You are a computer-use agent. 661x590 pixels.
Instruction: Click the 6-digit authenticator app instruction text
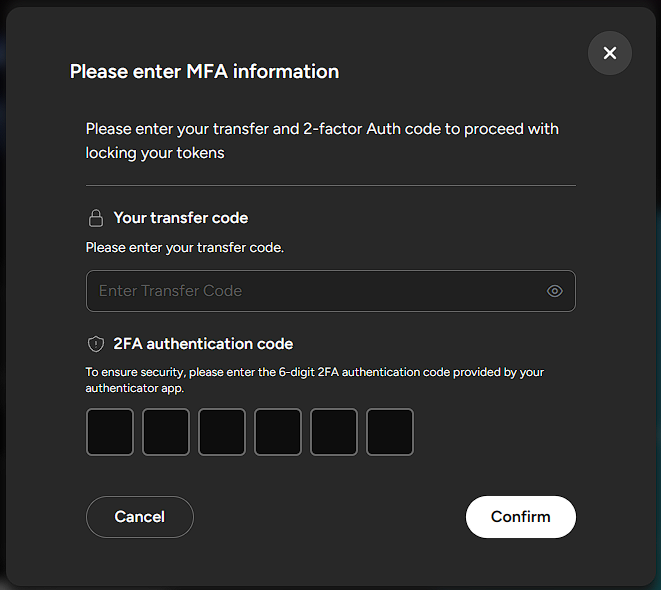[314, 380]
